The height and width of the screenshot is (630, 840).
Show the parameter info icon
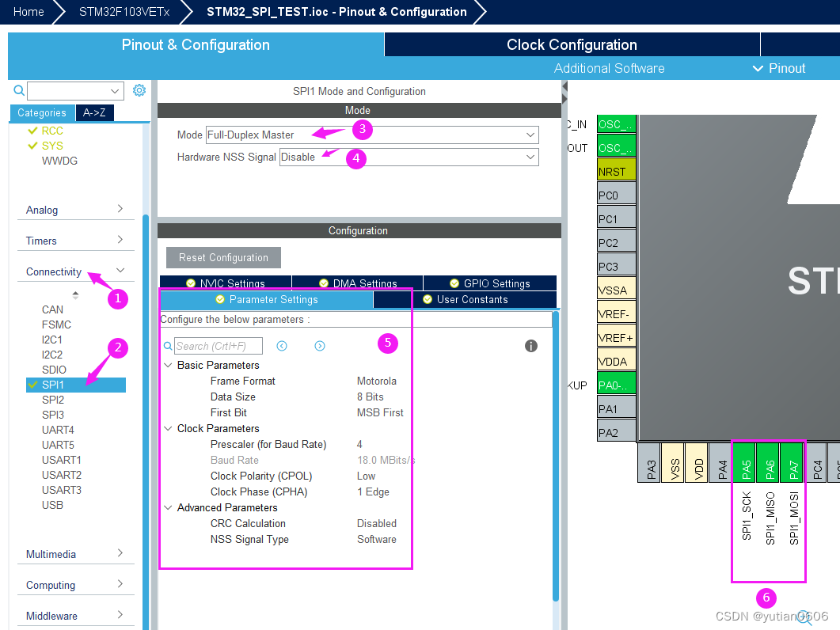point(531,346)
